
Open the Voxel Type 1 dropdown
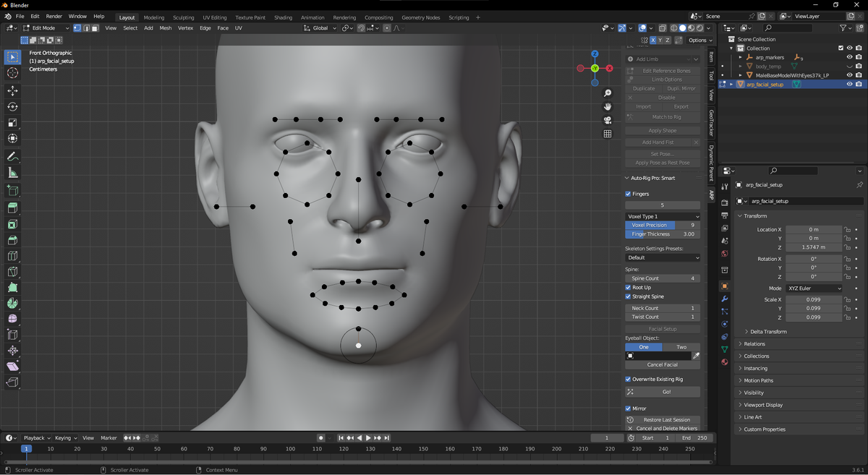662,215
